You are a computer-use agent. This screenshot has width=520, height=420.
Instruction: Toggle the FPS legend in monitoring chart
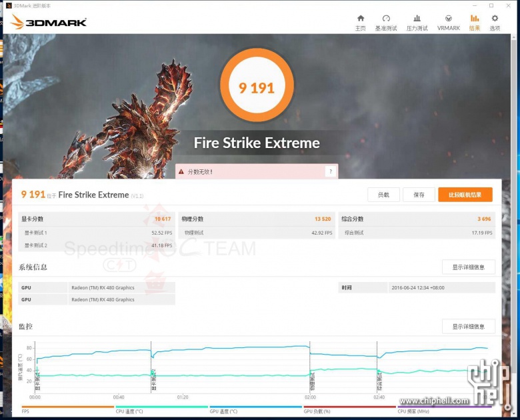[x=67, y=409]
